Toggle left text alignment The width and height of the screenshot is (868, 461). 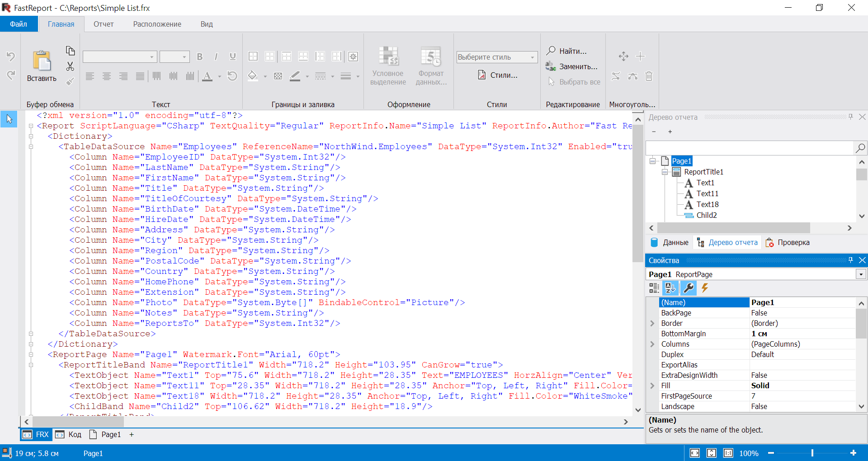(x=90, y=76)
